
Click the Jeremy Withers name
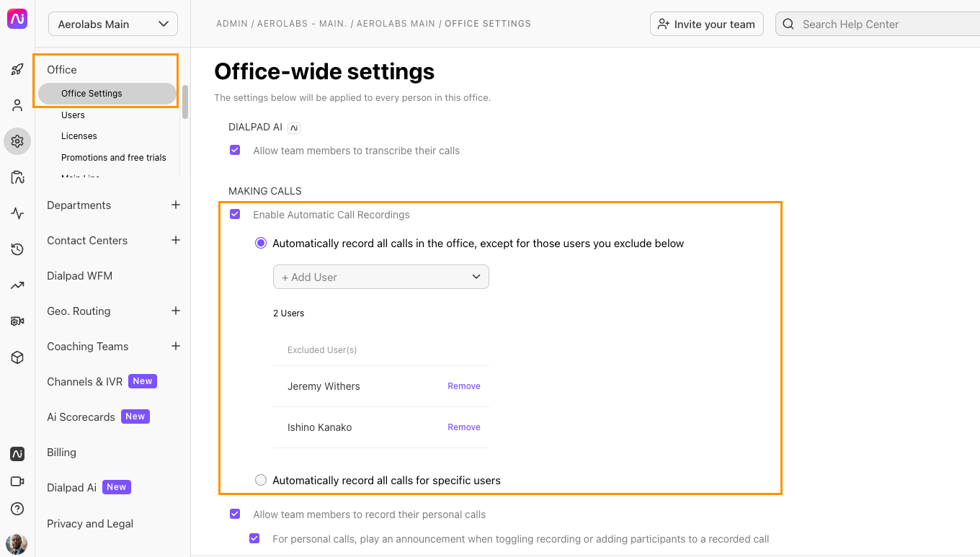(x=324, y=386)
